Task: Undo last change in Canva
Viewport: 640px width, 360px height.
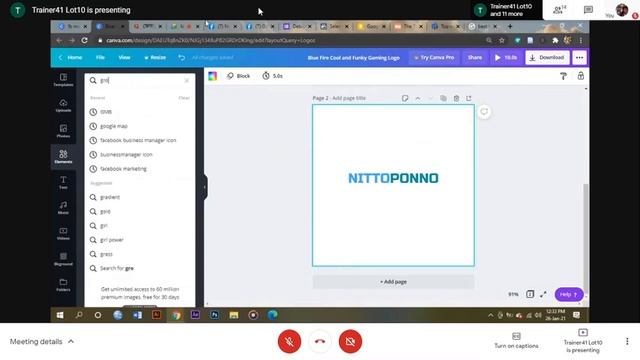Action: click(182, 58)
